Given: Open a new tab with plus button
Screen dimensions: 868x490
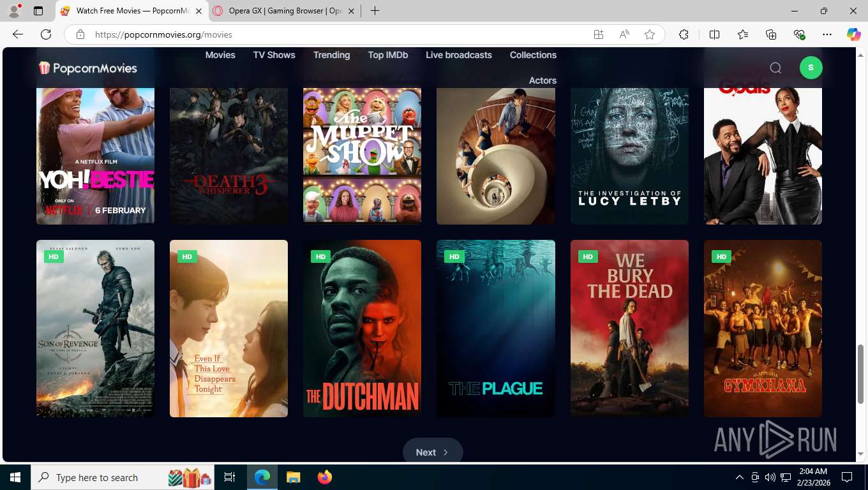Looking at the screenshot, I should click(375, 11).
